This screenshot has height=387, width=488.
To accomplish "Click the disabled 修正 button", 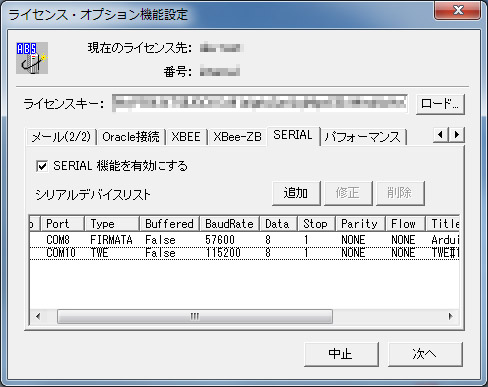I will (348, 193).
